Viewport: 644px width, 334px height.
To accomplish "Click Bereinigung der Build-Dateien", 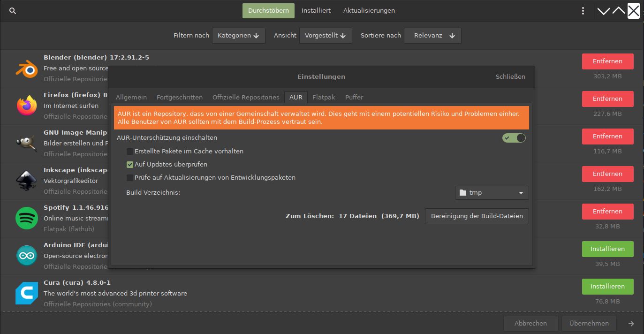I will (477, 216).
